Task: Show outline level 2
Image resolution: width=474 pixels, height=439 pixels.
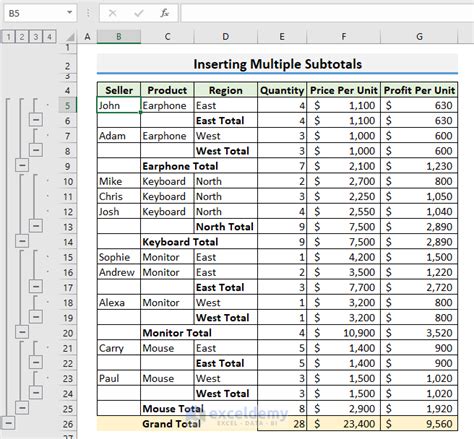Action: [22, 37]
